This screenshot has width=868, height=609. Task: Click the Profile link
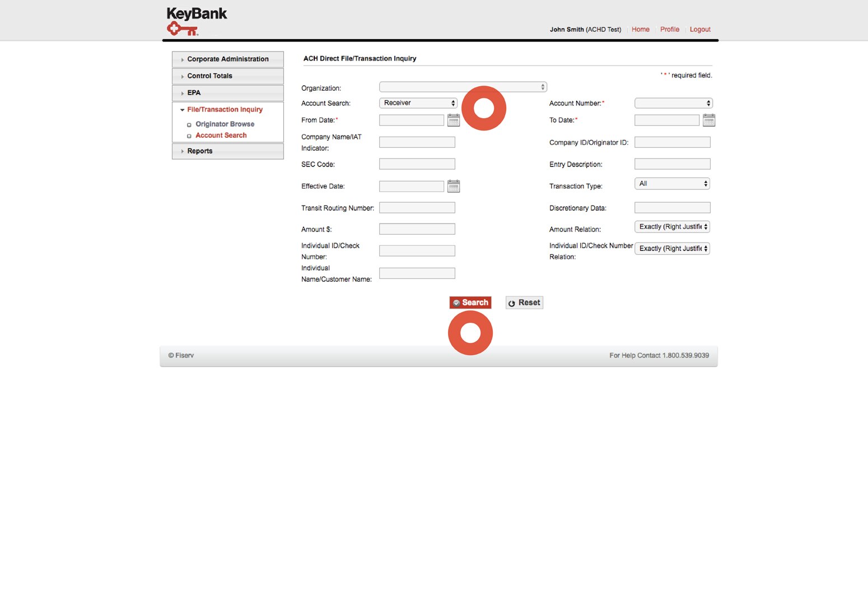pos(669,29)
